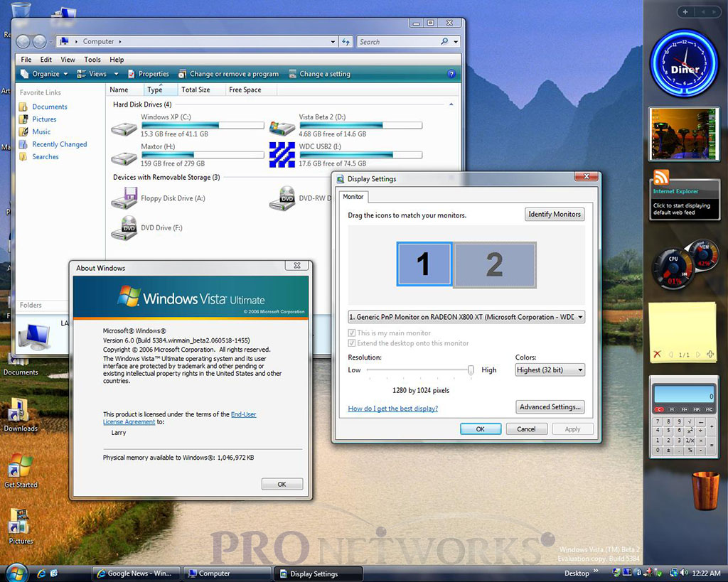Screen dimensions: 728x582
Task: Toggle 'This is my main monitor' checkbox
Action: pos(352,333)
